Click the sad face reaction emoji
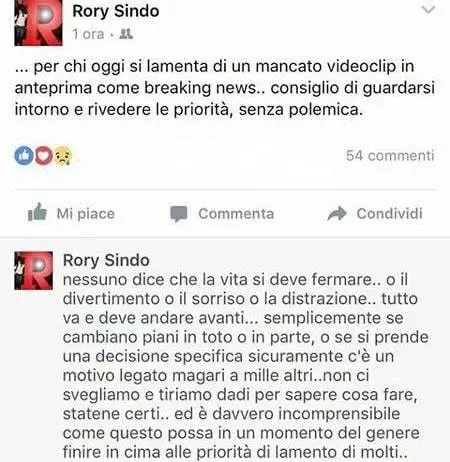The image size is (450, 462). point(63,155)
